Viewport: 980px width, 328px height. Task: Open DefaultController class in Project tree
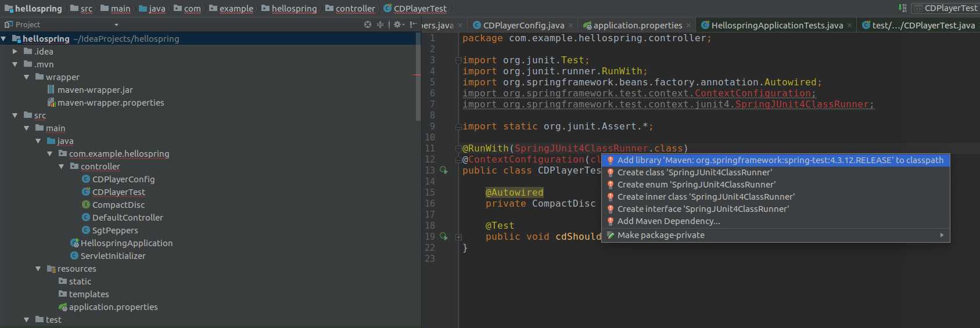click(x=122, y=218)
